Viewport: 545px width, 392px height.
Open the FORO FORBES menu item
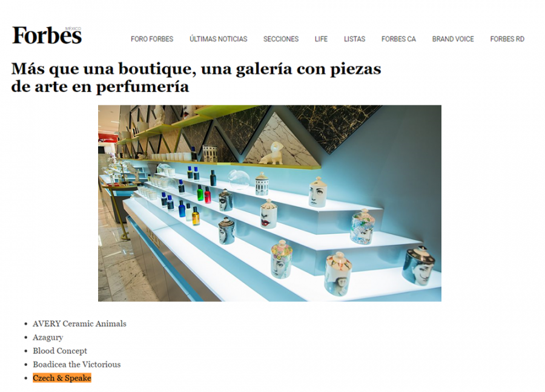[x=152, y=39]
